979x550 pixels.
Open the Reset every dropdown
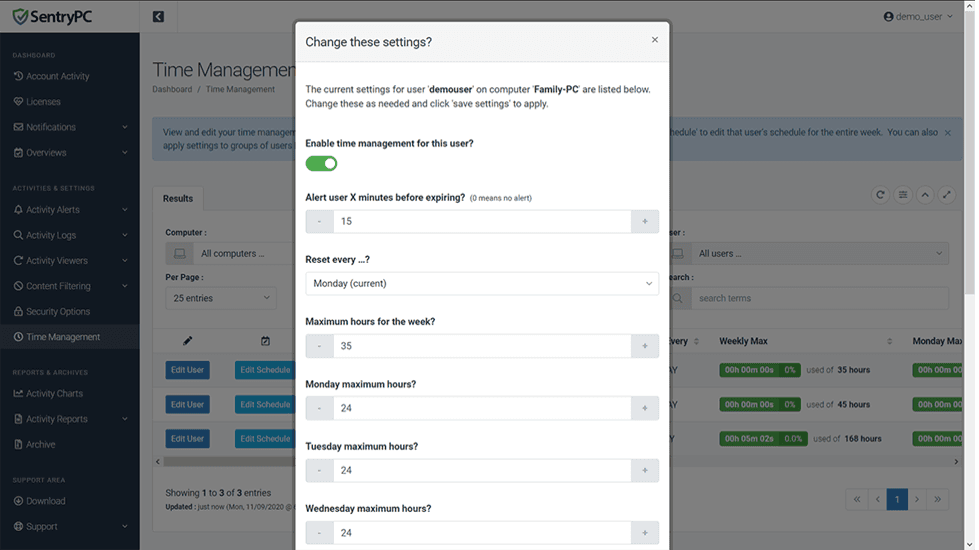pyautogui.click(x=482, y=284)
